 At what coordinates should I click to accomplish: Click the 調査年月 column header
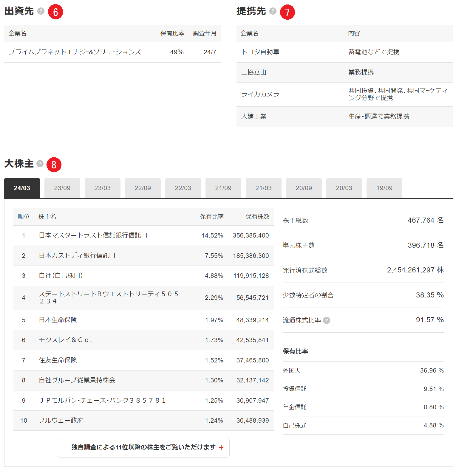(205, 33)
